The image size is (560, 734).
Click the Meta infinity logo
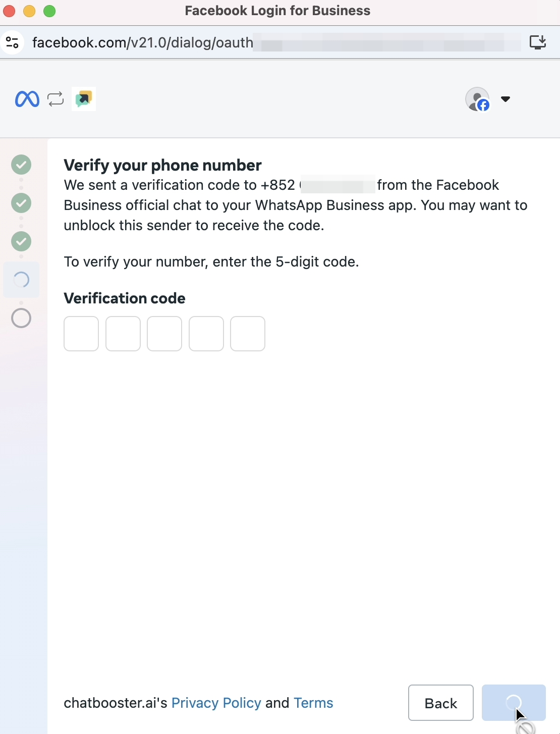(x=27, y=99)
